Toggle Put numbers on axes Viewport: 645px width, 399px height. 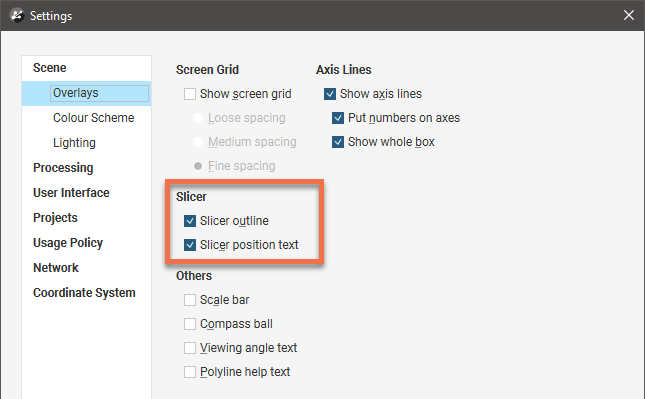(338, 118)
